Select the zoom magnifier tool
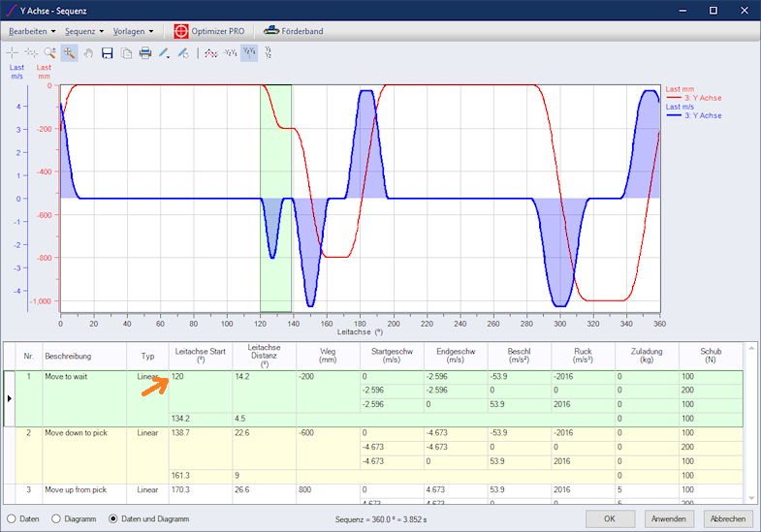Screen dimensions: 761x532 coord(50,52)
